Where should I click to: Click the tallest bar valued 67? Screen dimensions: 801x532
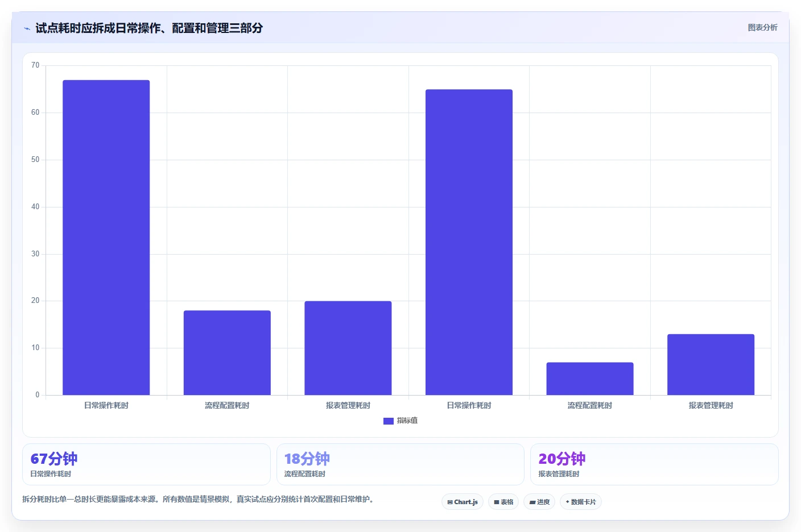(x=106, y=238)
